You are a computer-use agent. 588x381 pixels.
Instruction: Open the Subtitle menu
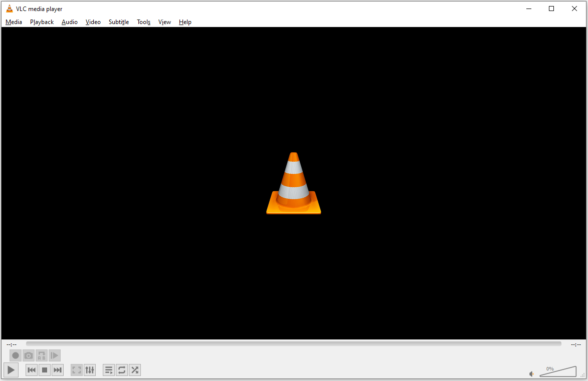click(119, 22)
